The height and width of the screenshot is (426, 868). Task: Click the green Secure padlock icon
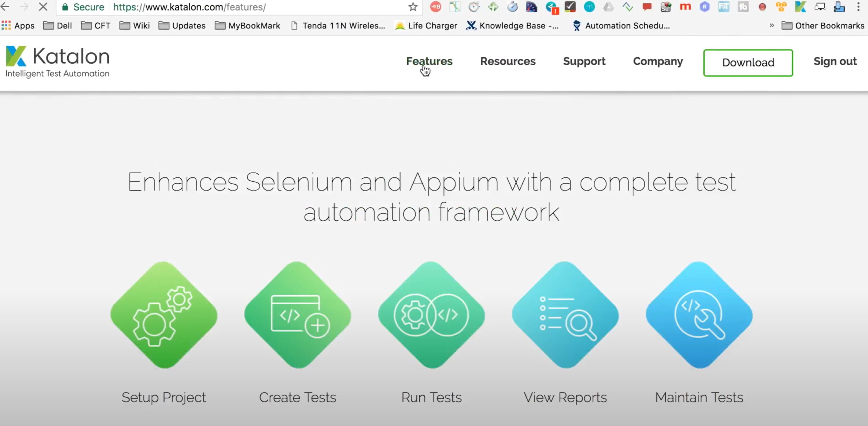(x=65, y=7)
